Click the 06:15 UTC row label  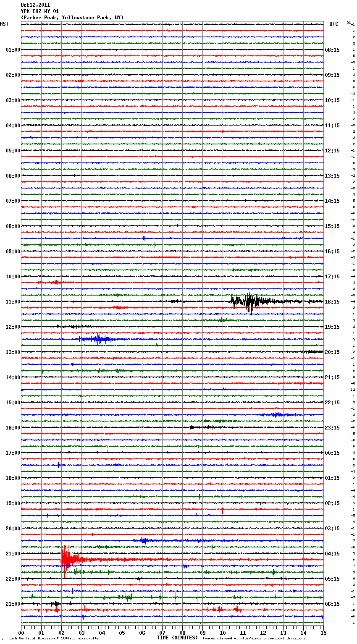332,604
